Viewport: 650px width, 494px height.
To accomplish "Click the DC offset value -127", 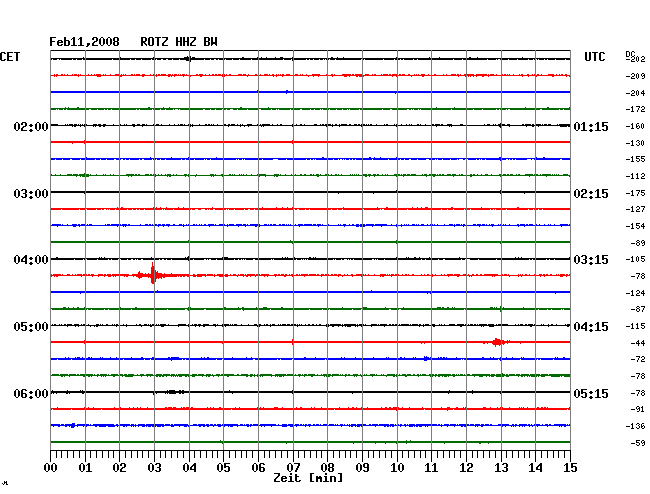I will click(635, 209).
